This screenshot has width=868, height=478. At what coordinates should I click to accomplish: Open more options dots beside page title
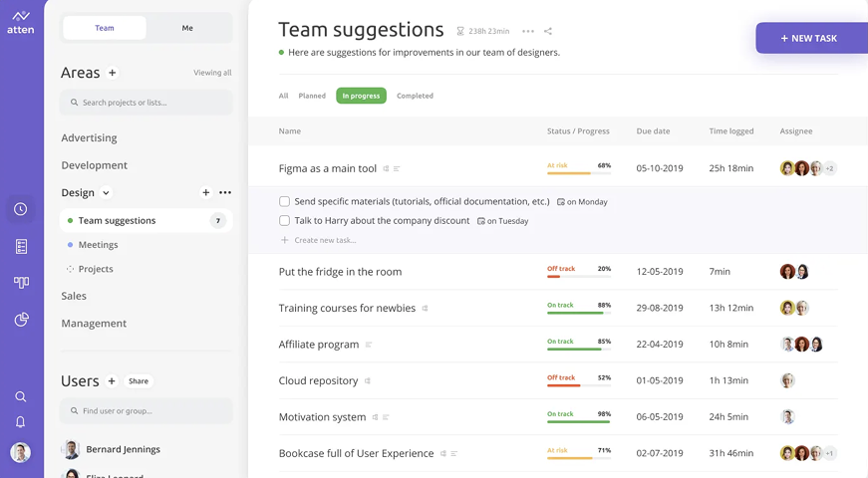tap(528, 32)
